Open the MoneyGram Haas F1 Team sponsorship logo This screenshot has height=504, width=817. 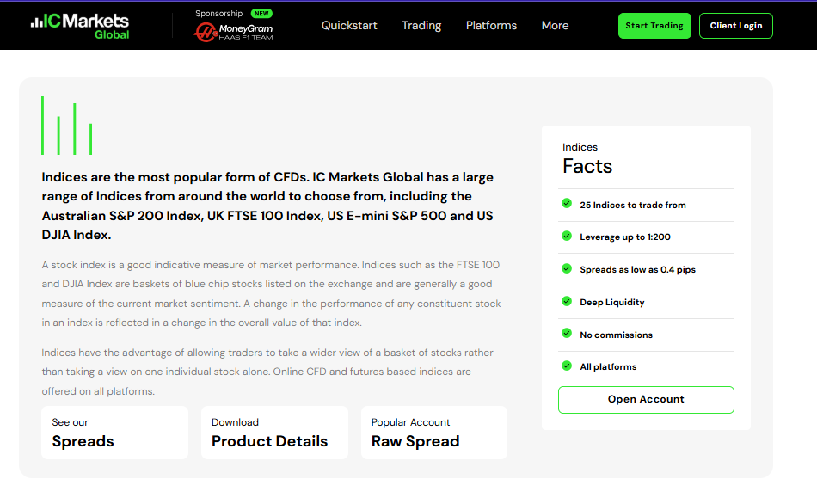pyautogui.click(x=233, y=33)
